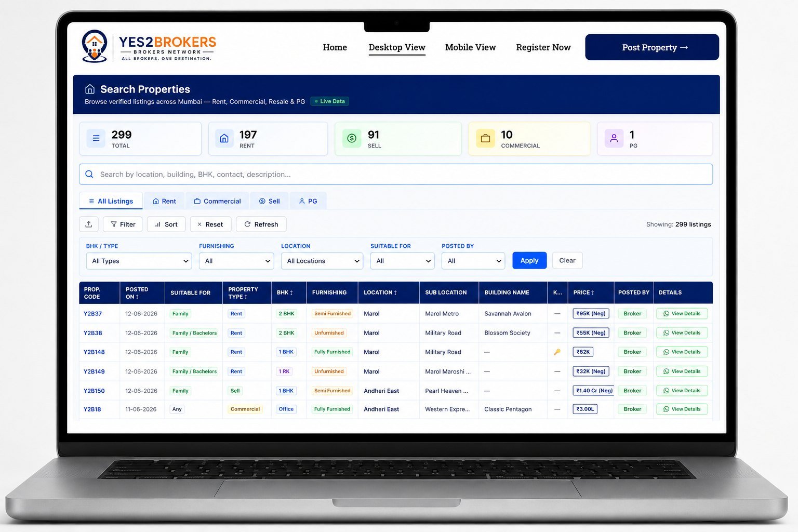This screenshot has height=532, width=798.
Task: Open the Posted By dropdown
Action: pyautogui.click(x=473, y=261)
